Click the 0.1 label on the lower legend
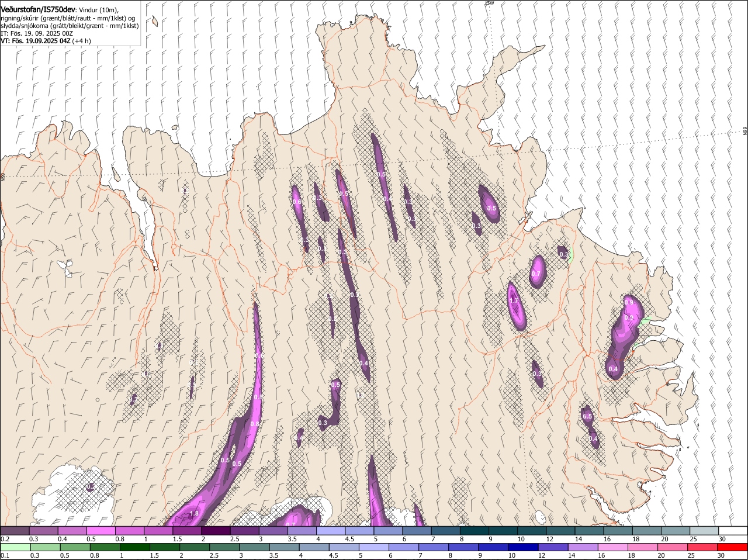This screenshot has width=748, height=560. [x=5, y=556]
